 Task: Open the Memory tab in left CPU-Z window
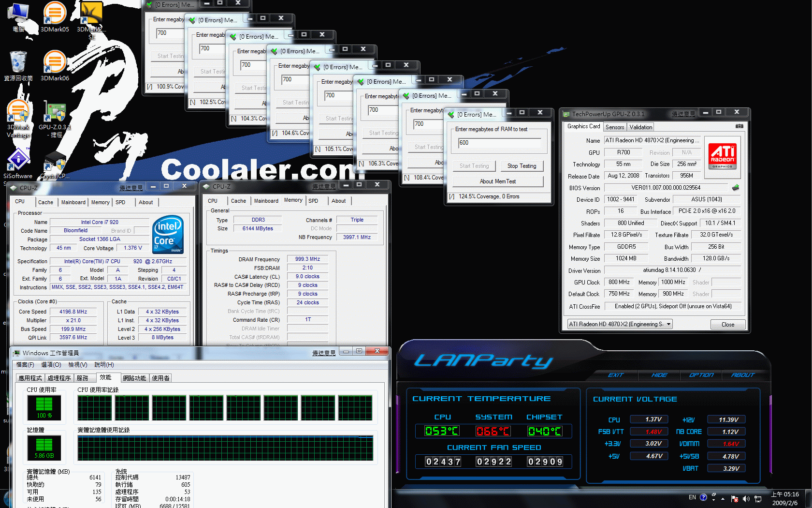click(x=101, y=202)
